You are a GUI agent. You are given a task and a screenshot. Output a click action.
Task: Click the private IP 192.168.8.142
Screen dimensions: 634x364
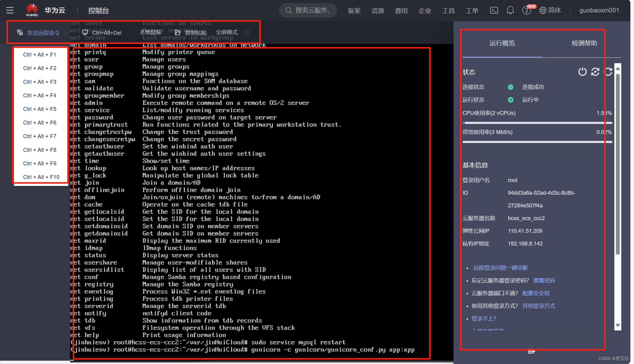click(x=525, y=244)
